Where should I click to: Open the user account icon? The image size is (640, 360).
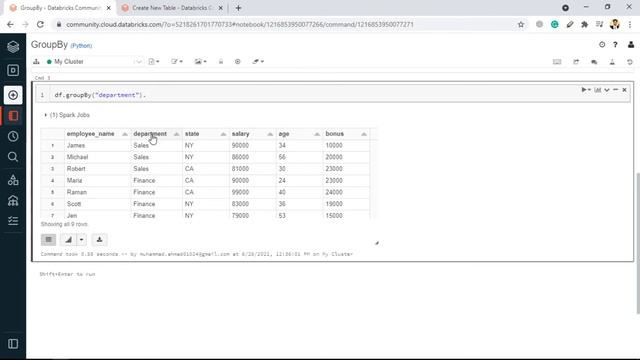point(631,45)
